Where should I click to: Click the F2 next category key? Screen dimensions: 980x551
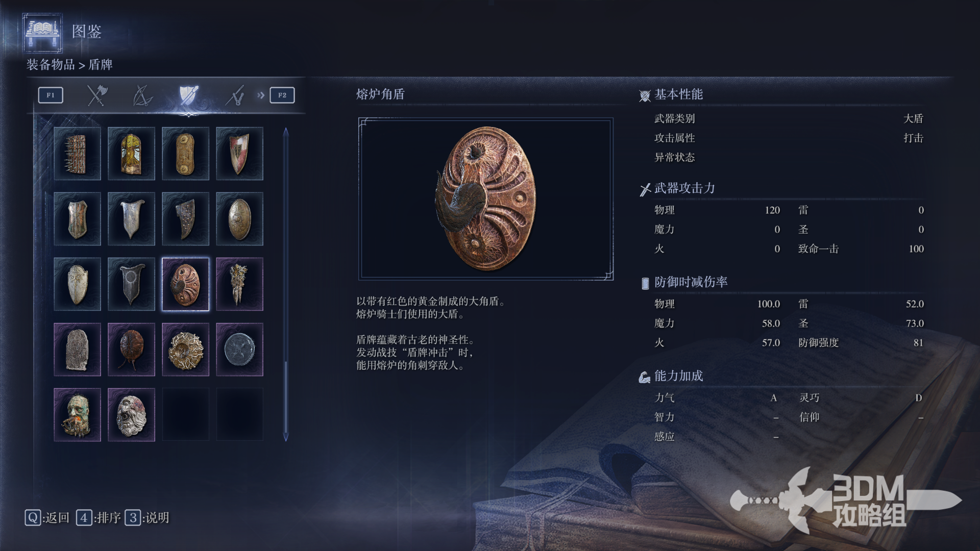[x=282, y=95]
